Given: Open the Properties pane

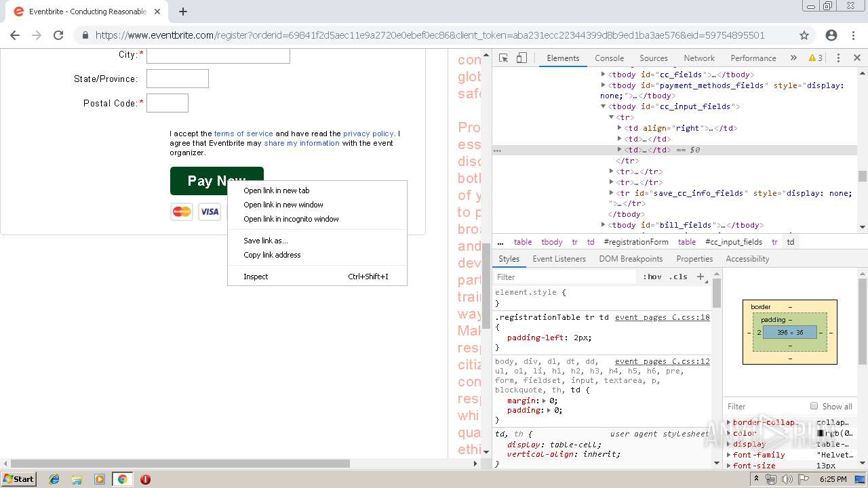Looking at the screenshot, I should click(694, 259).
